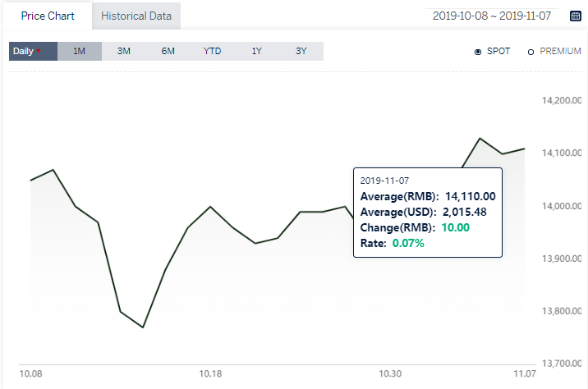Switch to the Price Chart tab
Viewport: 588px width, 389px height.
[48, 16]
